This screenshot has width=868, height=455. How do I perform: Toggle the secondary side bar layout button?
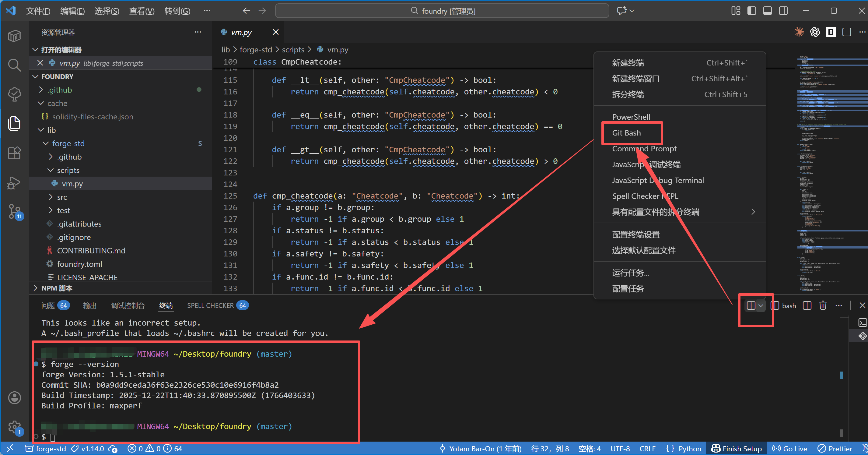point(783,11)
